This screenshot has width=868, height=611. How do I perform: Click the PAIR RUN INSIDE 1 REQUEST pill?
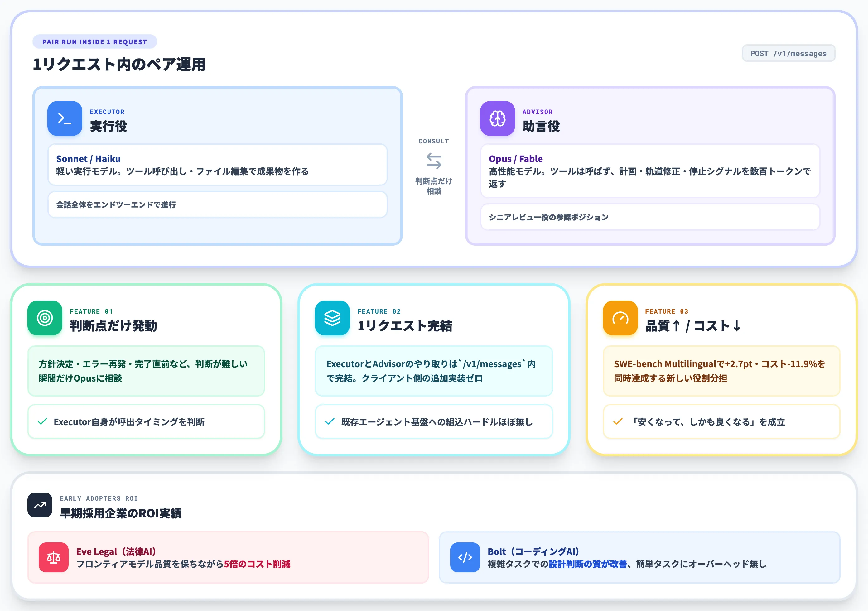(94, 41)
